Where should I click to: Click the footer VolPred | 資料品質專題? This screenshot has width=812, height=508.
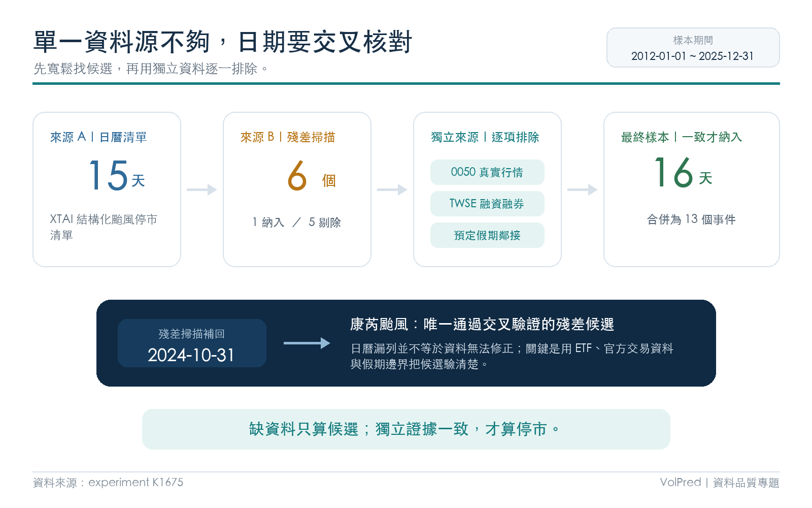click(720, 483)
